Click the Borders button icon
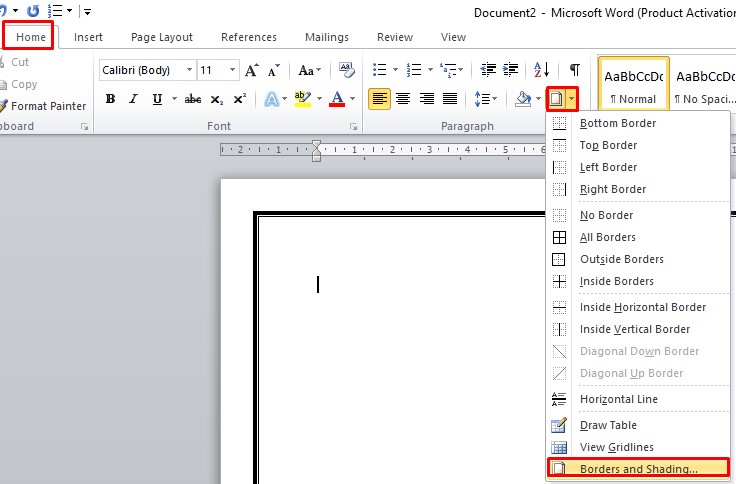 pyautogui.click(x=556, y=99)
